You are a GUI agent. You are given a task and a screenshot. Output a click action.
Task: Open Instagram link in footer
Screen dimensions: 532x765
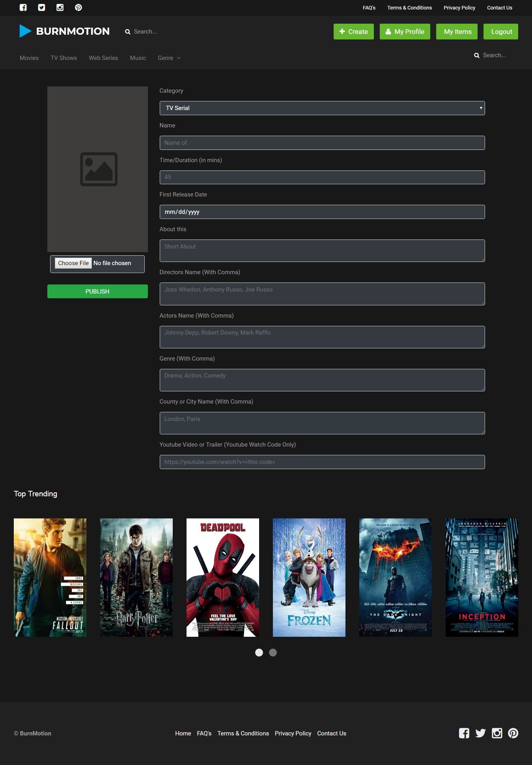click(497, 733)
